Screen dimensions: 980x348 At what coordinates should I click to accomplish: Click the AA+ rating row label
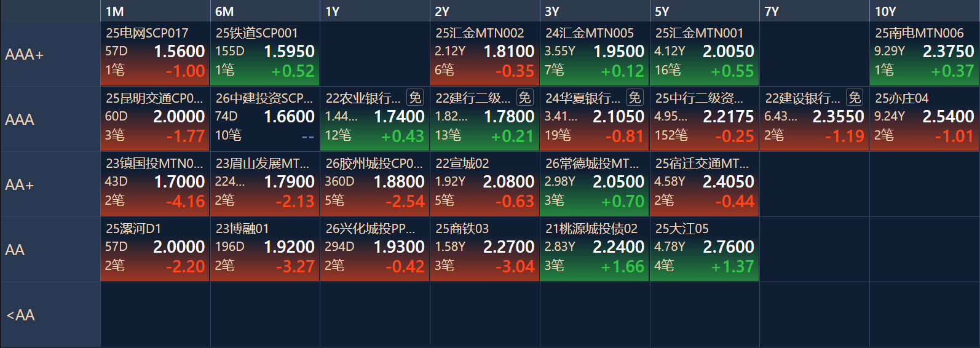pos(50,184)
